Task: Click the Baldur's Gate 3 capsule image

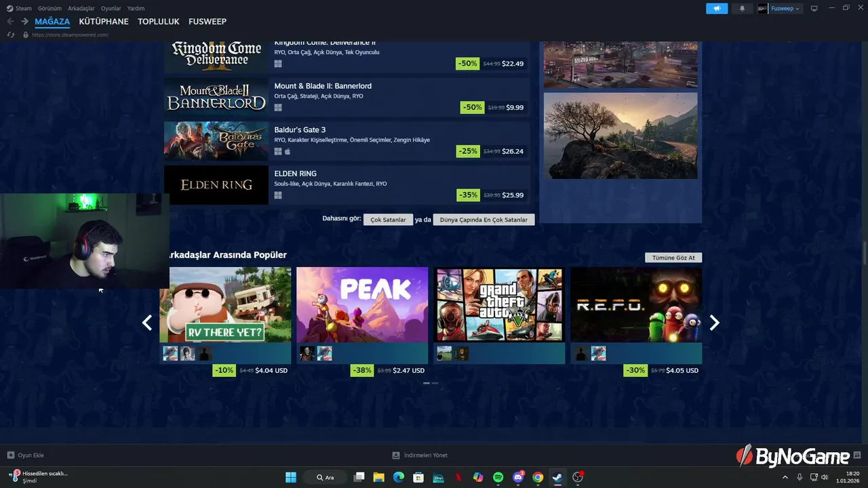Action: click(x=216, y=141)
